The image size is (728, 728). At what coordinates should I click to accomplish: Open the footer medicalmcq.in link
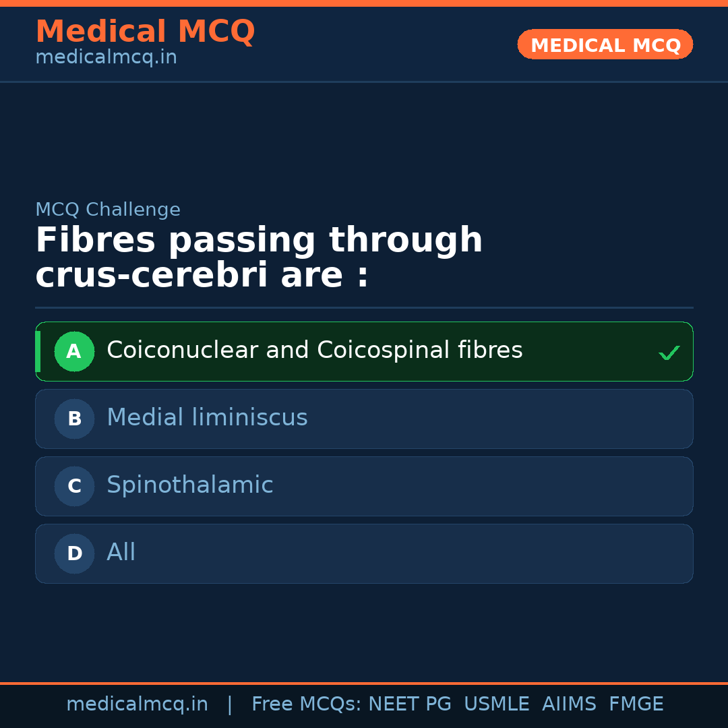[137, 704]
